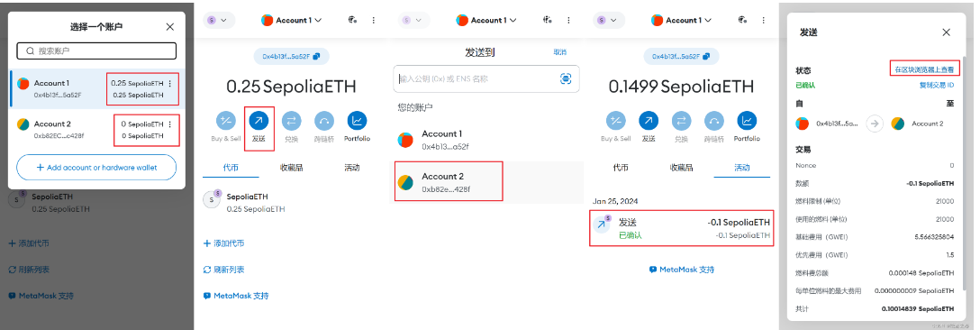Click 刷新列表 in 0.25 SepoliaETH view
This screenshot has height=330, width=980.
pos(224,270)
